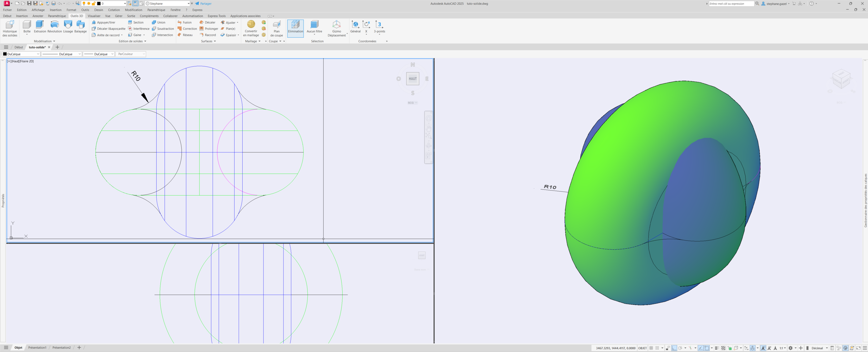The image size is (868, 352).
Task: Click the black layer color swatch
Action: click(x=99, y=4)
